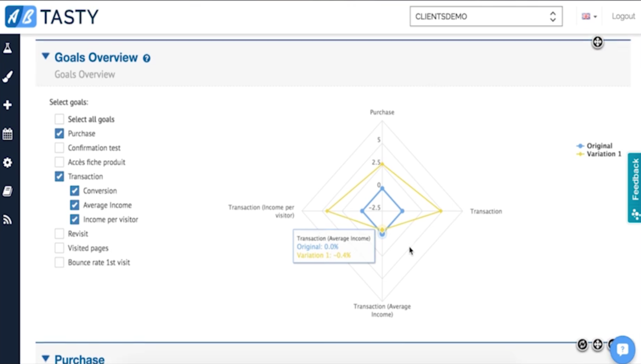Image resolution: width=641 pixels, height=364 pixels.
Task: Collapse the Goals Overview section
Action: pyautogui.click(x=45, y=57)
